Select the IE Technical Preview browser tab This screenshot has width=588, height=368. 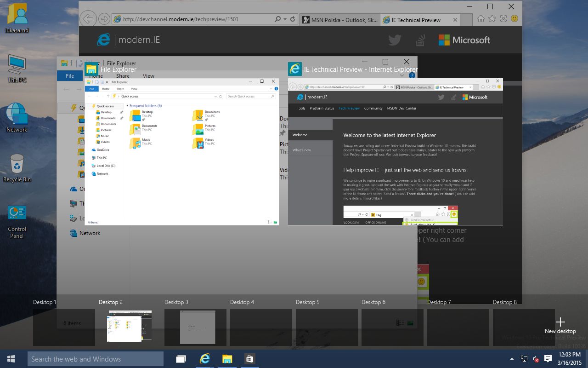pos(416,20)
